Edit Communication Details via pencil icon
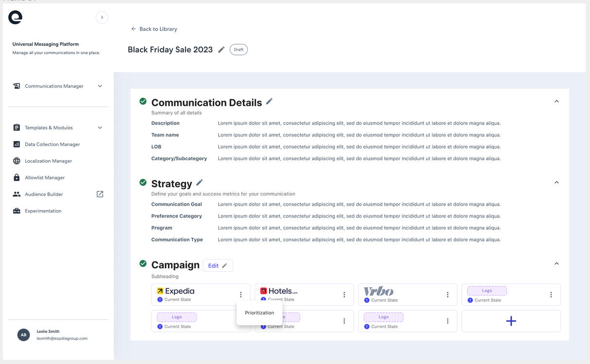Screen dimensions: 590x364 click(x=269, y=101)
